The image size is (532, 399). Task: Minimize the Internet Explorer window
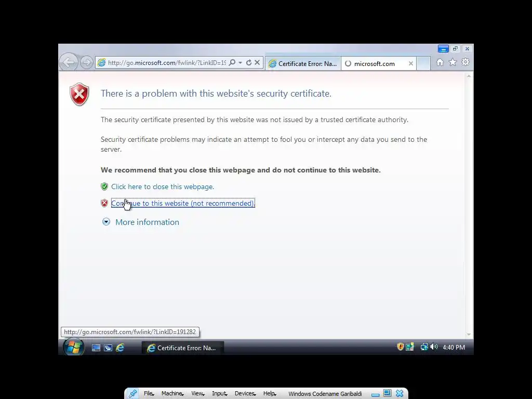point(443,48)
